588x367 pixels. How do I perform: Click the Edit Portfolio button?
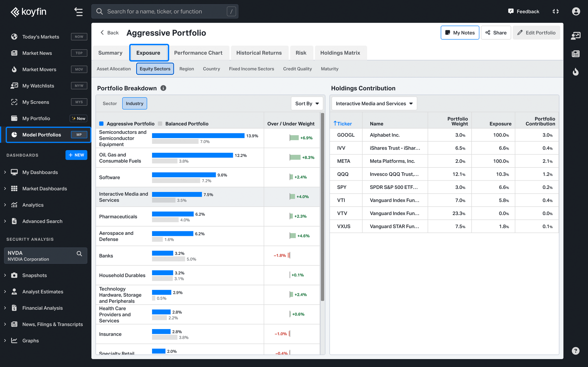536,33
